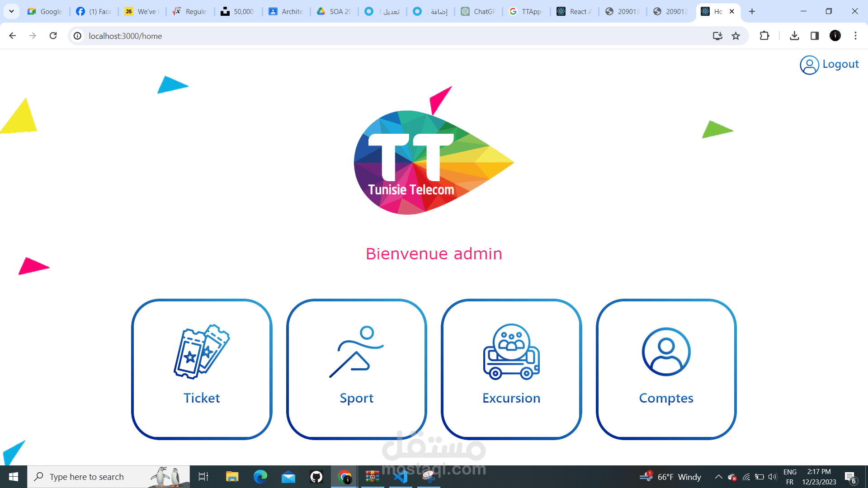Open the notification center icon
The image size is (868, 488).
pyautogui.click(x=850, y=477)
